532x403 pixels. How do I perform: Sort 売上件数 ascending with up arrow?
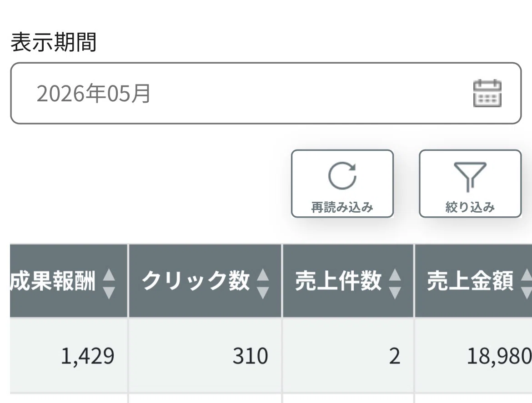(x=395, y=274)
